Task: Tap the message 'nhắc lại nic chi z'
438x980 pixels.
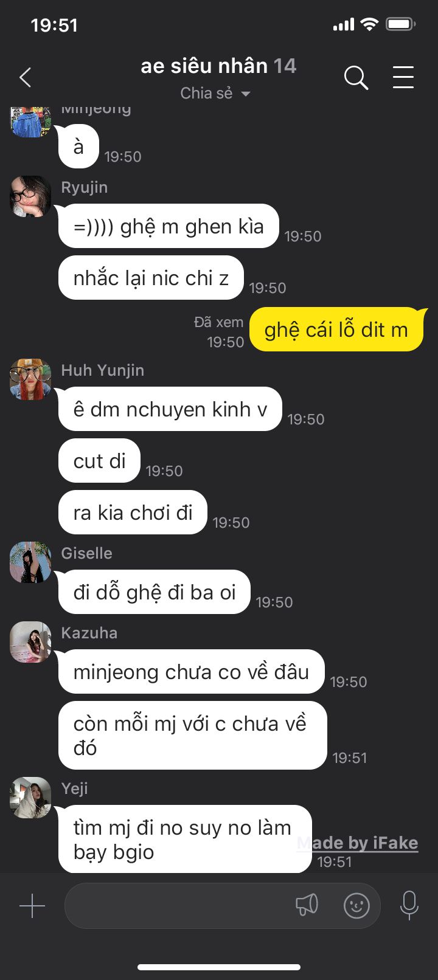Action: click(151, 278)
